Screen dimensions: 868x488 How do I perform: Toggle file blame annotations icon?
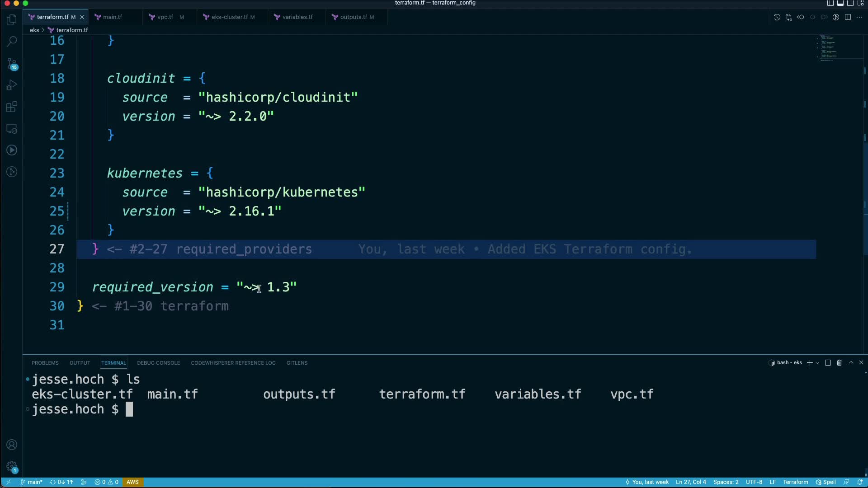click(836, 17)
